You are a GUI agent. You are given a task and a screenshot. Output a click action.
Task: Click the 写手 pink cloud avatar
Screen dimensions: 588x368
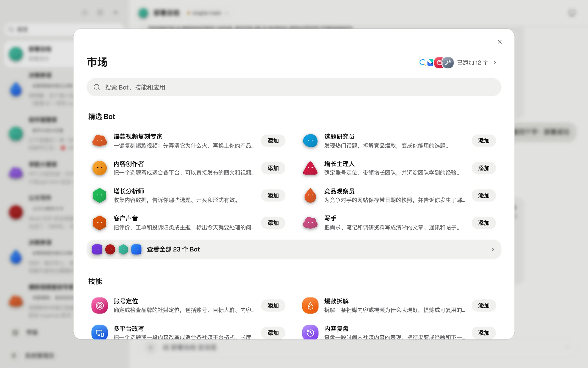pos(310,223)
